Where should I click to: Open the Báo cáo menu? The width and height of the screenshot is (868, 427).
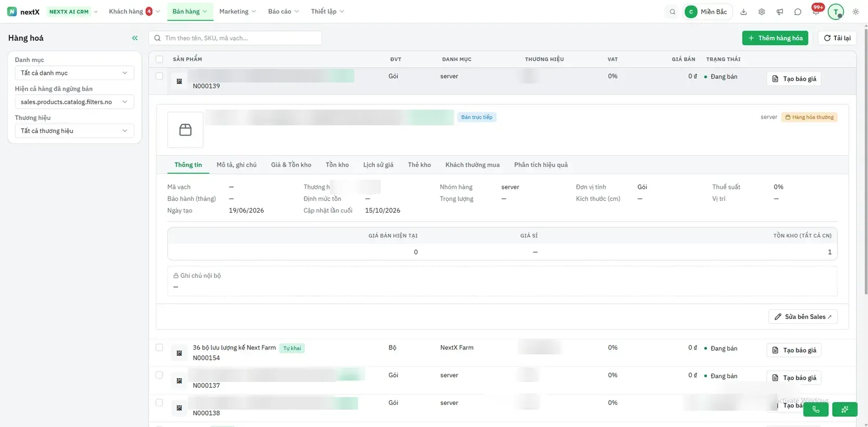pos(284,11)
